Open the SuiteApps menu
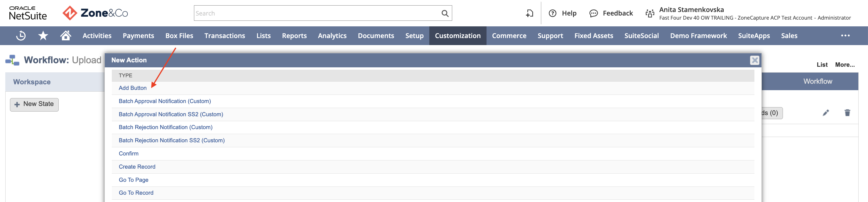The width and height of the screenshot is (868, 202). (x=754, y=36)
